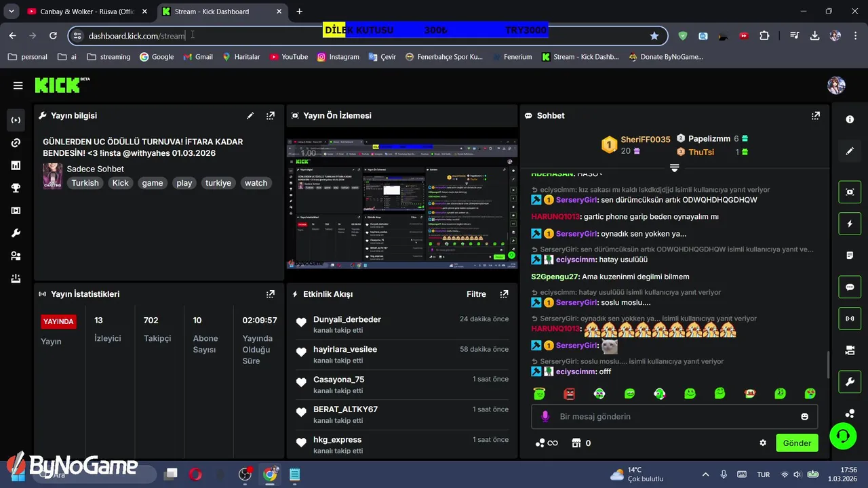The height and width of the screenshot is (488, 868).
Task: Click SheriFF0035 on the chat leaderboard
Action: tap(645, 140)
